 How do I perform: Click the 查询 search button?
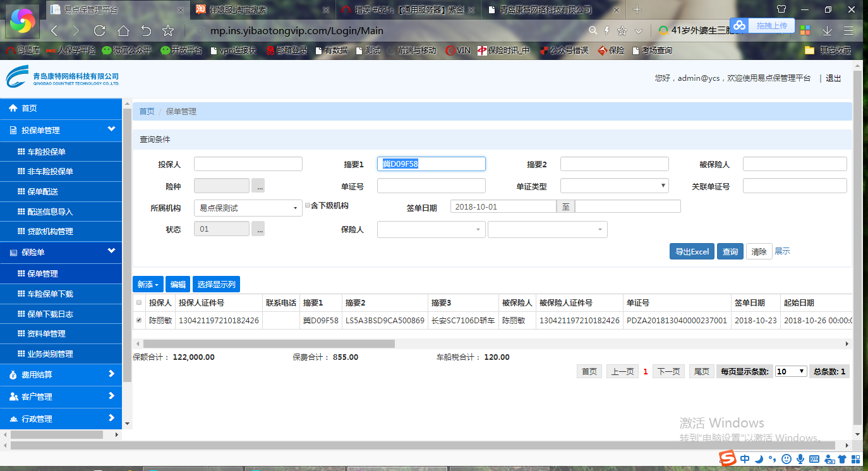(x=730, y=251)
